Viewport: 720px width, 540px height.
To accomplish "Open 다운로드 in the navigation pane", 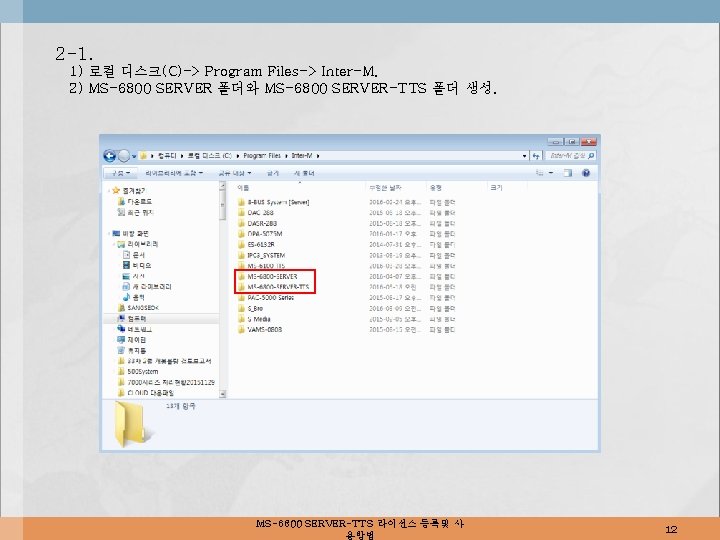I will click(x=140, y=202).
